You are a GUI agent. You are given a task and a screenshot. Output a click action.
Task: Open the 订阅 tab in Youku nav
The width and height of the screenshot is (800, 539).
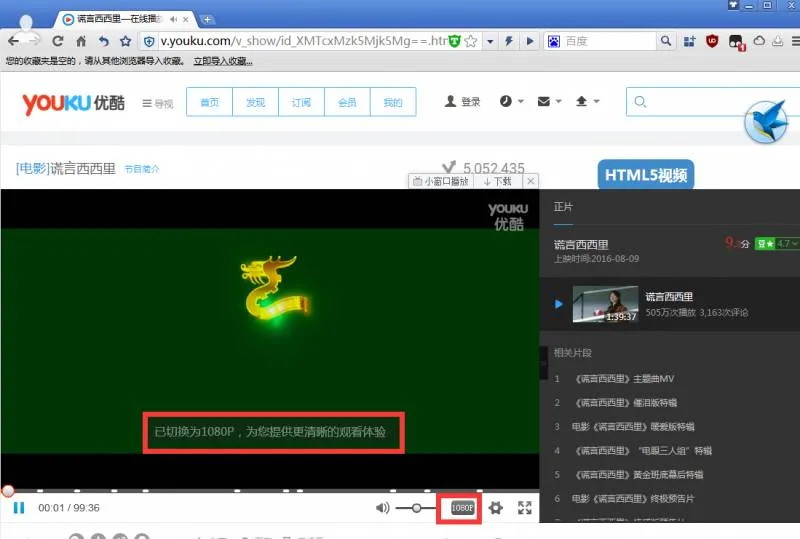pyautogui.click(x=301, y=103)
